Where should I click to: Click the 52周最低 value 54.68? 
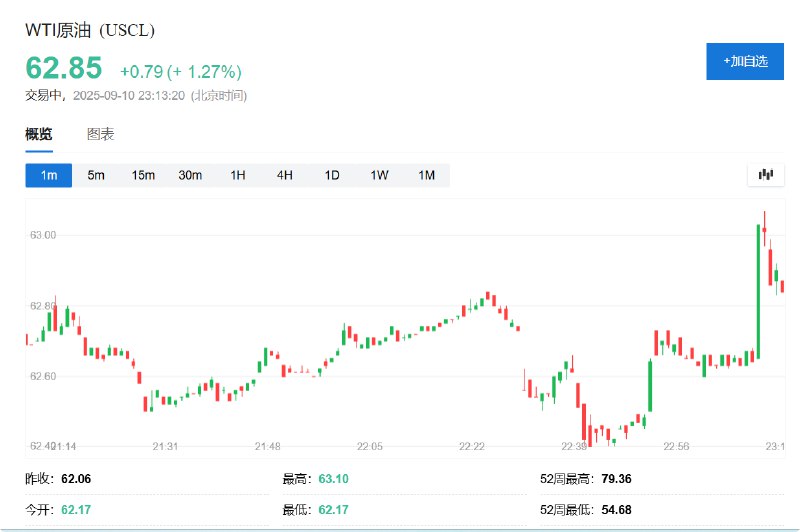click(x=616, y=510)
